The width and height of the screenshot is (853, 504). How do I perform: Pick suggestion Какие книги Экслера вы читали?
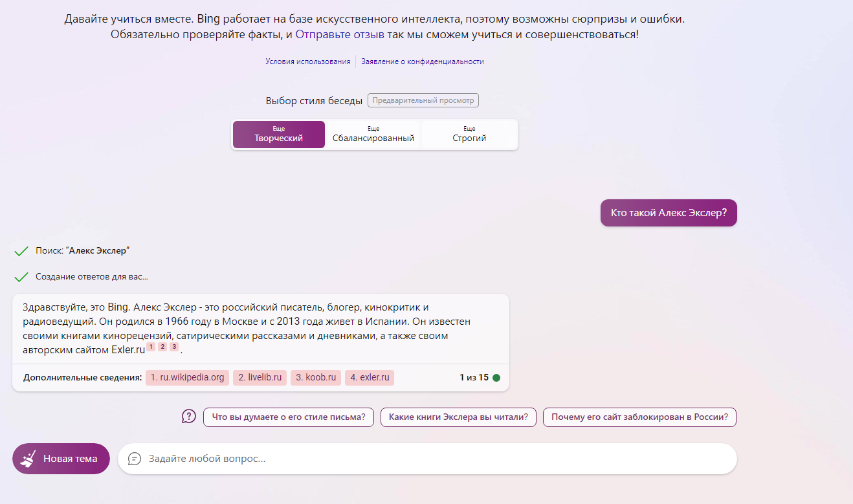click(x=458, y=417)
